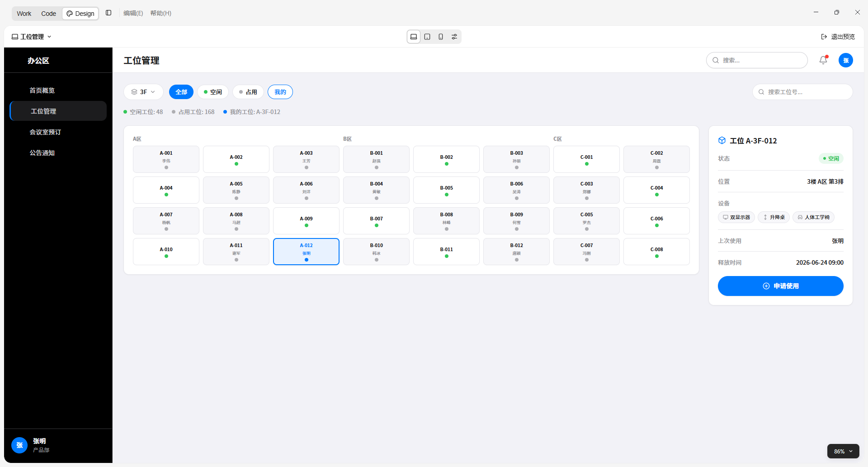Open the 3F floor dropdown
The height and width of the screenshot is (467, 868).
[143, 92]
